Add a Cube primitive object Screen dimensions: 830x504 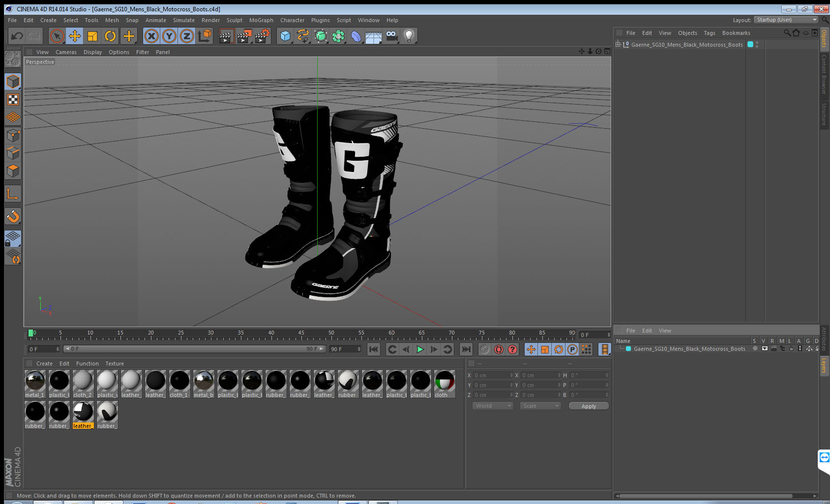[x=285, y=36]
